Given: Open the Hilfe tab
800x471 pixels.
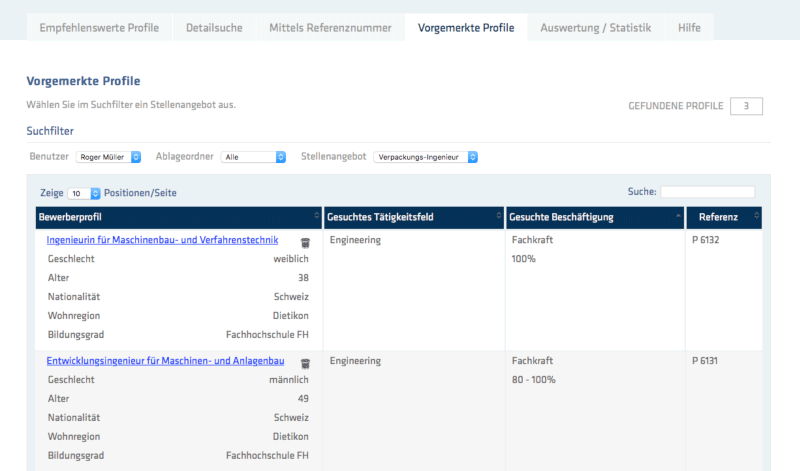Looking at the screenshot, I should click(689, 28).
